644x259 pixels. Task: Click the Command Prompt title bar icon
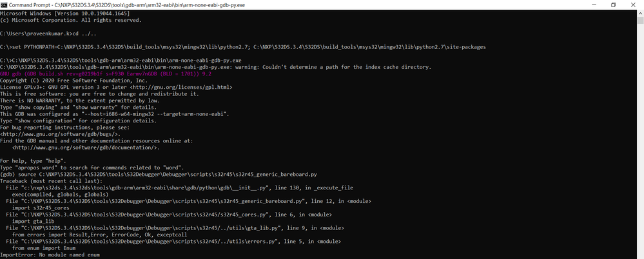(4, 5)
